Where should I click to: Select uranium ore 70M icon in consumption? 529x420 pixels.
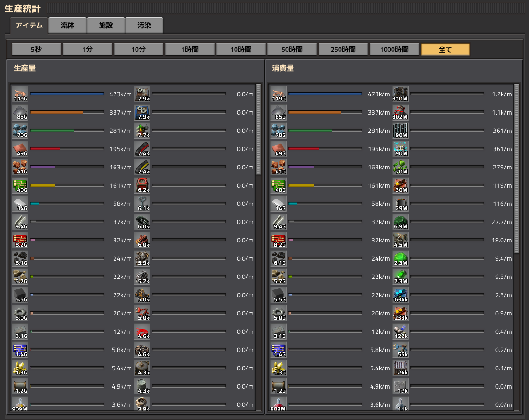[400, 167]
